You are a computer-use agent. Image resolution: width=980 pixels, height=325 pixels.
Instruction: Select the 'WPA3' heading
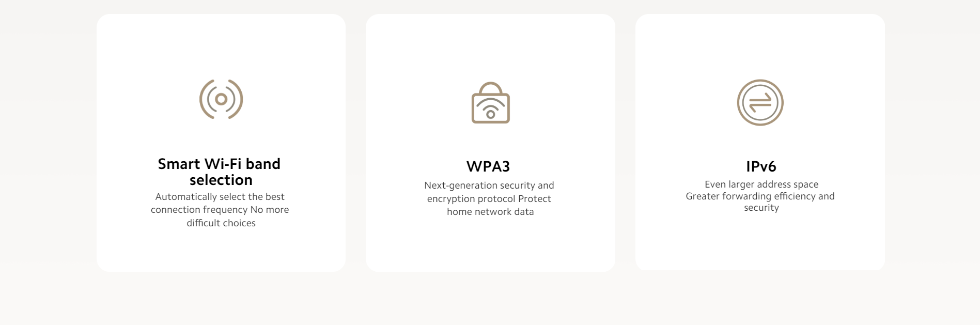click(488, 166)
